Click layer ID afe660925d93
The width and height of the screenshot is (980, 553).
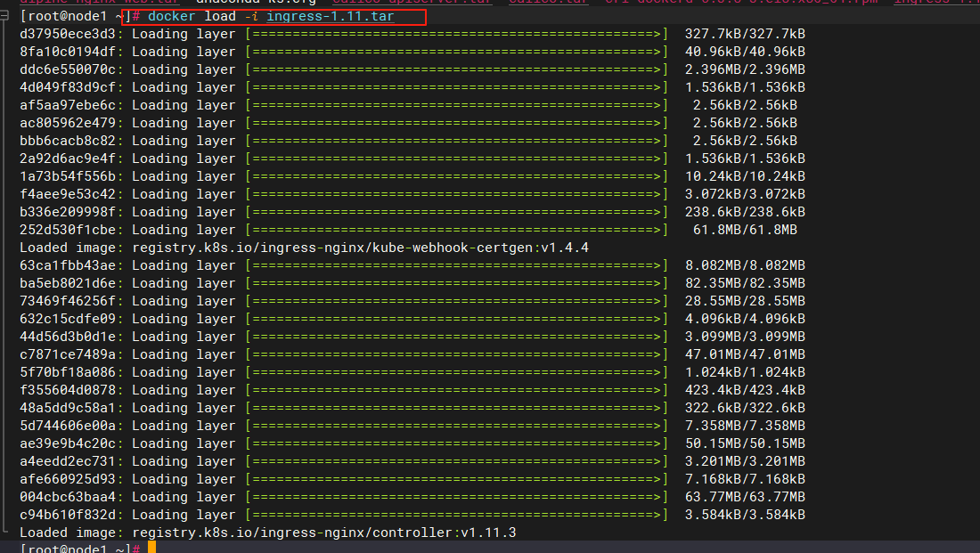[x=68, y=479]
